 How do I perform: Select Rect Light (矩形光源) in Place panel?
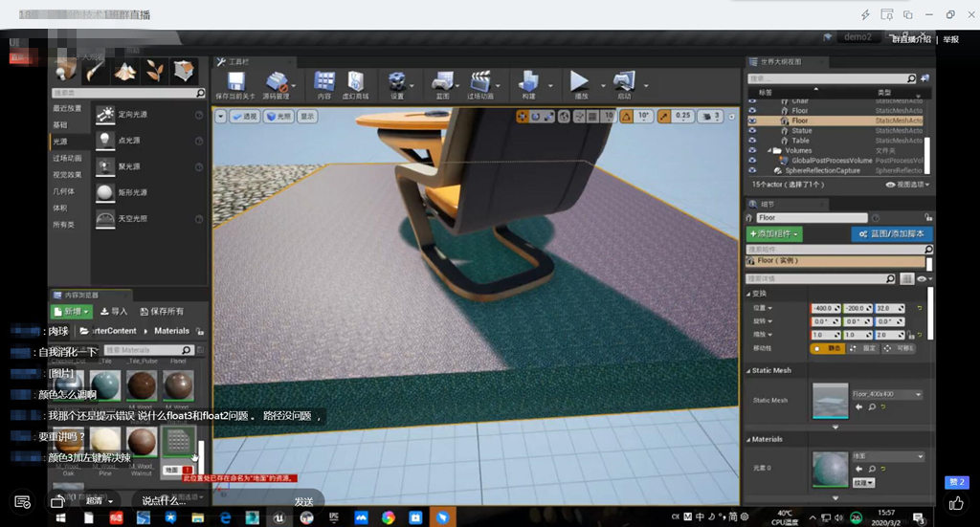click(x=150, y=192)
